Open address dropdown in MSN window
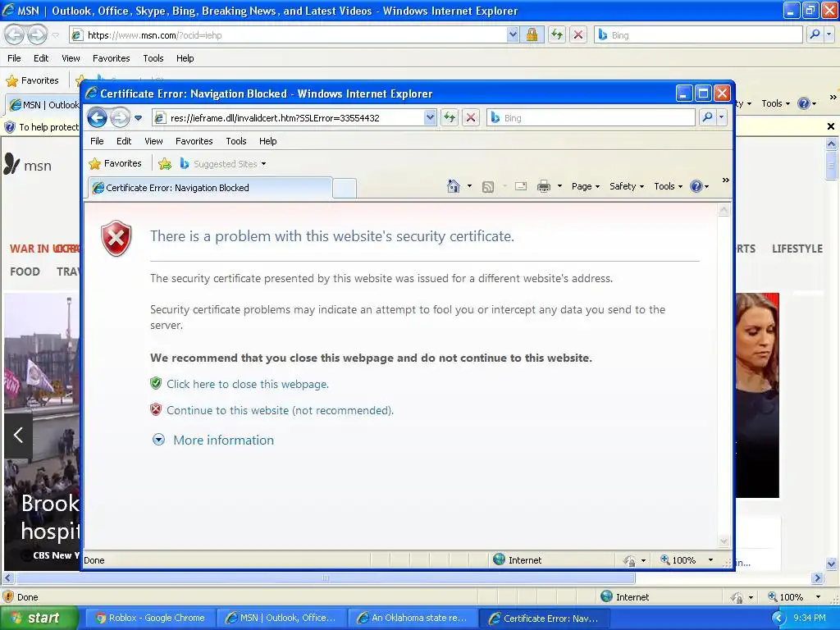This screenshot has height=630, width=840. (x=513, y=34)
